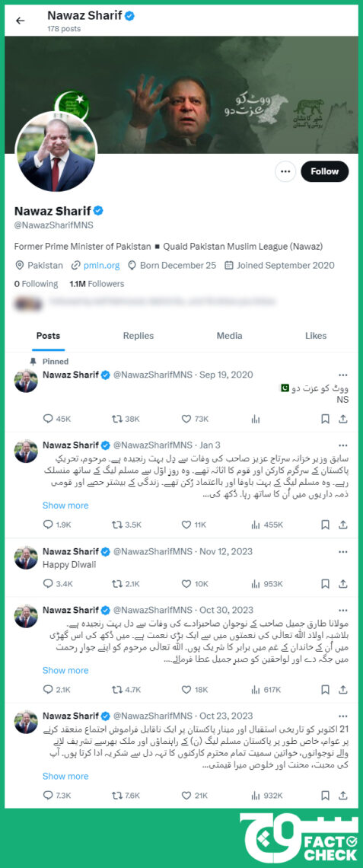Open the three-dot profile options button
Viewport: 363px width, 868px height.
point(285,171)
